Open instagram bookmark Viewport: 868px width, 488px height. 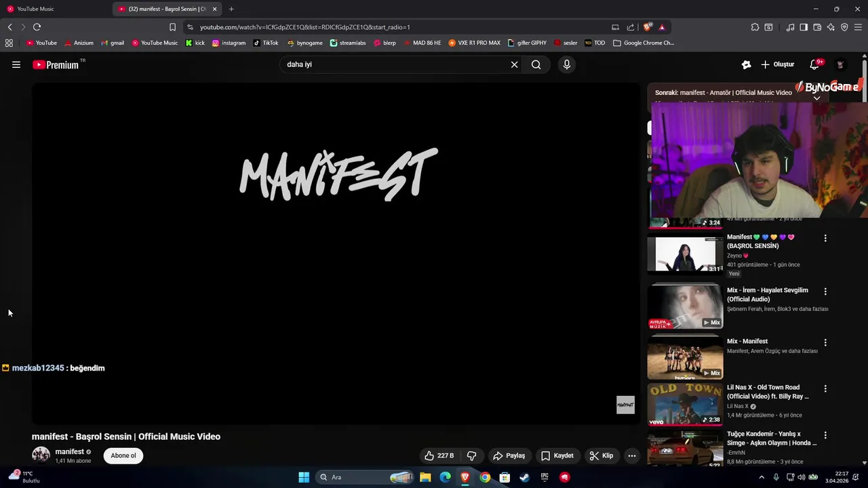[229, 43]
